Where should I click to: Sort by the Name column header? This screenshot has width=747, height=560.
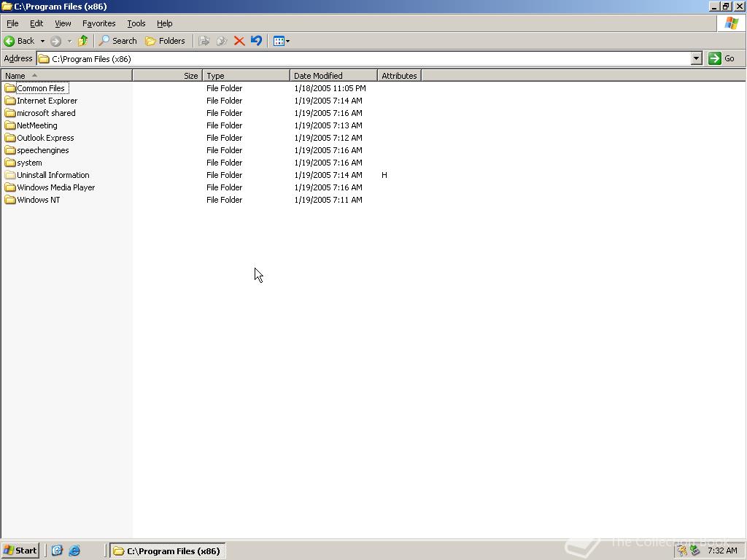click(66, 76)
